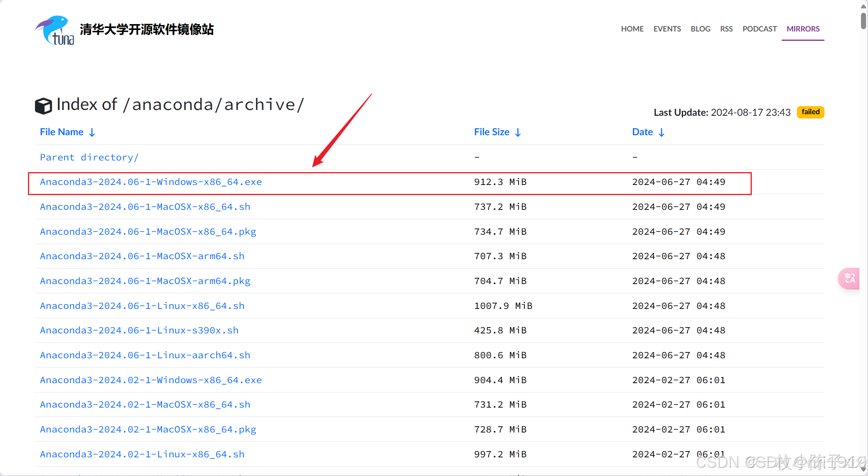The width and height of the screenshot is (868, 476).
Task: Download Anaconda3-2024.06-1-MacOSX-arm64.pkg
Action: pos(145,281)
